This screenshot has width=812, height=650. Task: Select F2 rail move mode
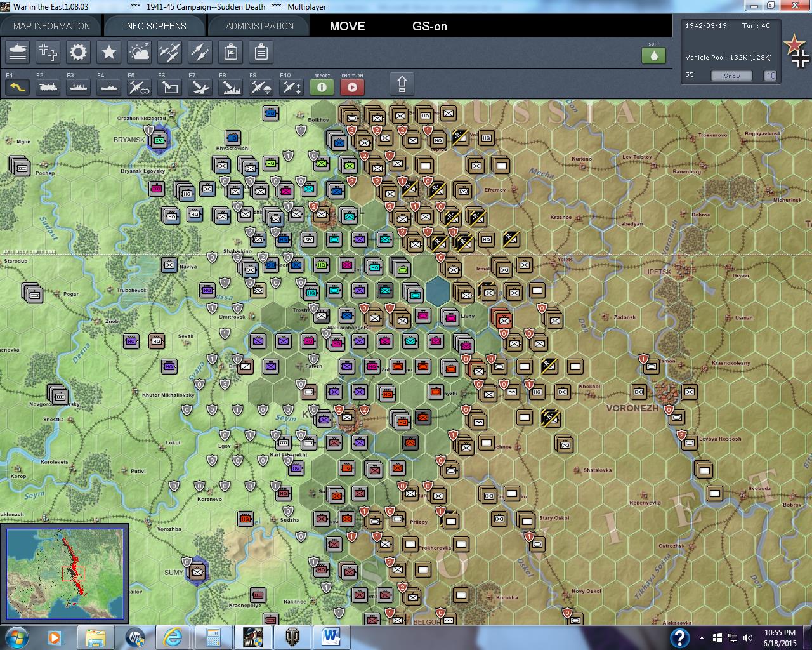coord(48,86)
